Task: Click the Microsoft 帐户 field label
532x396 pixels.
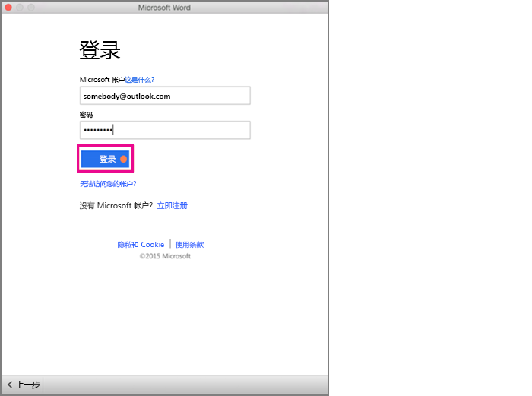Action: point(102,79)
